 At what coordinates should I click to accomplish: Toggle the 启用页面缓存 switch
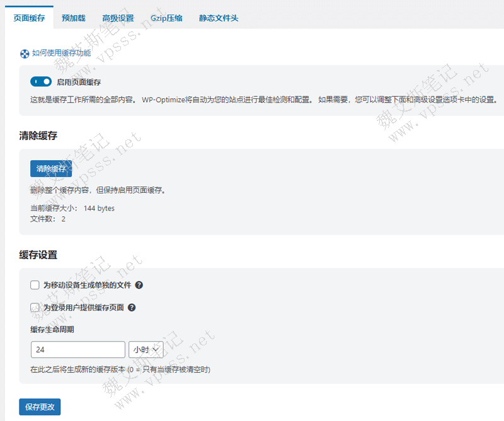click(41, 82)
